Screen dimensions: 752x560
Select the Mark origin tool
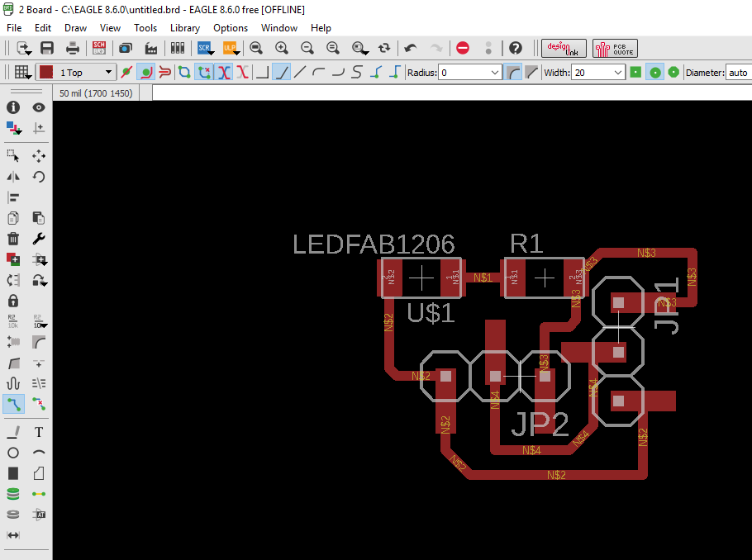(x=39, y=128)
